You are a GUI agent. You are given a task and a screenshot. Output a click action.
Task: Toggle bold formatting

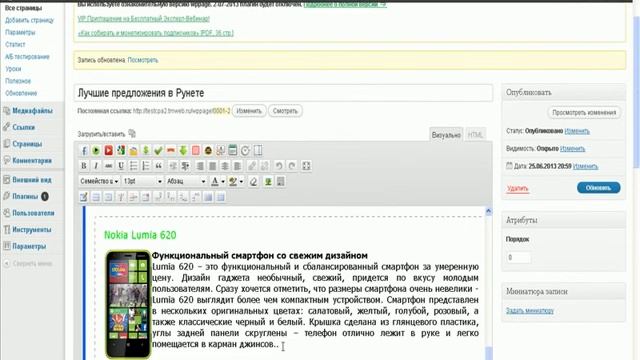[x=84, y=166]
